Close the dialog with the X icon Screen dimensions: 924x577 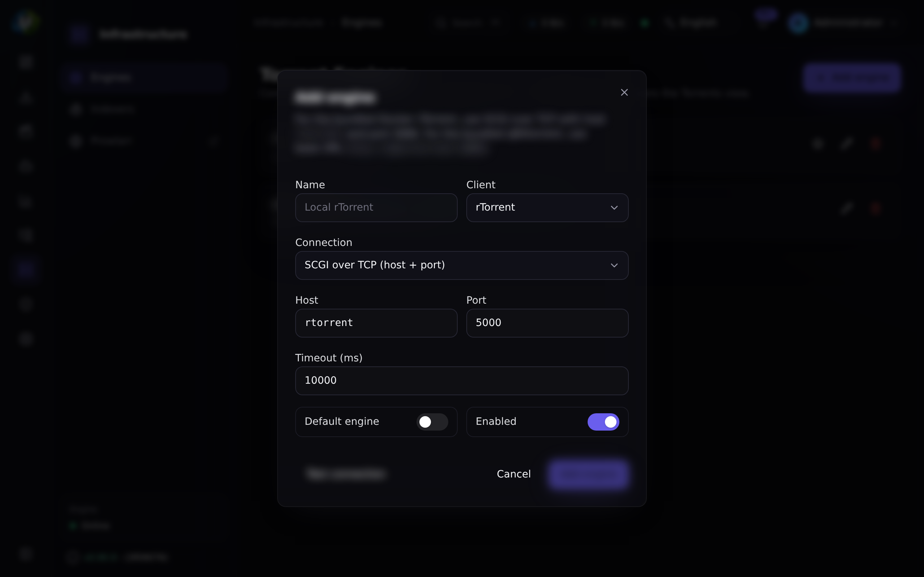tap(624, 92)
